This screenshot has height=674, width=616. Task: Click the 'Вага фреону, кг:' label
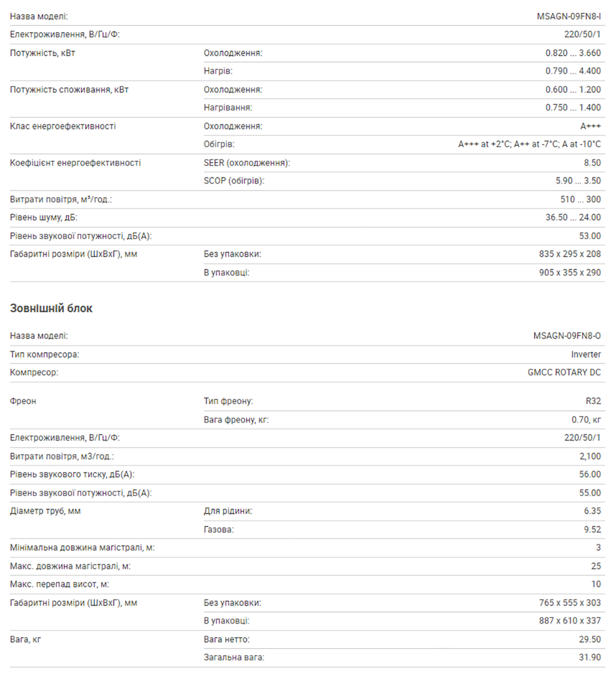coord(236,420)
